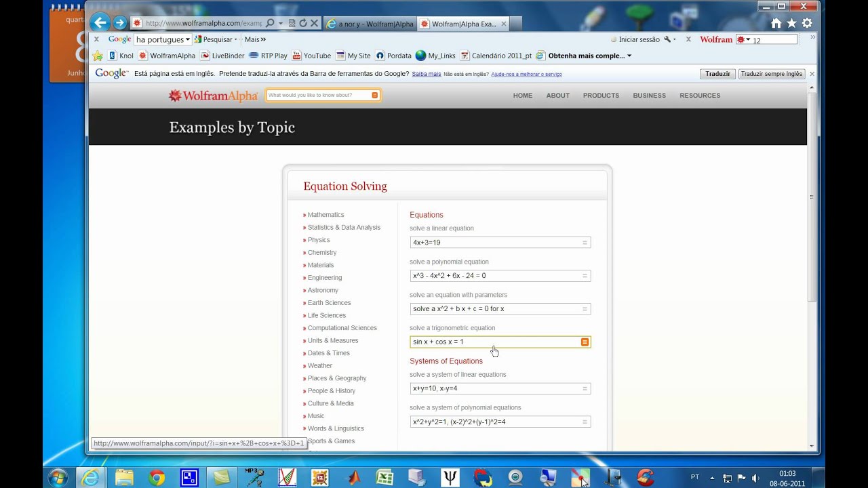Click the Saiba mais link
Viewport: 868px width, 488px height.
tap(427, 74)
